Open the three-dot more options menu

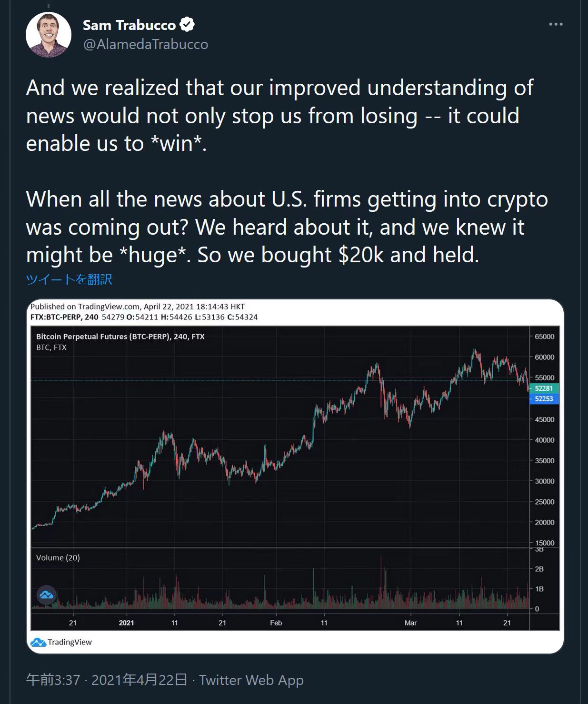[556, 24]
